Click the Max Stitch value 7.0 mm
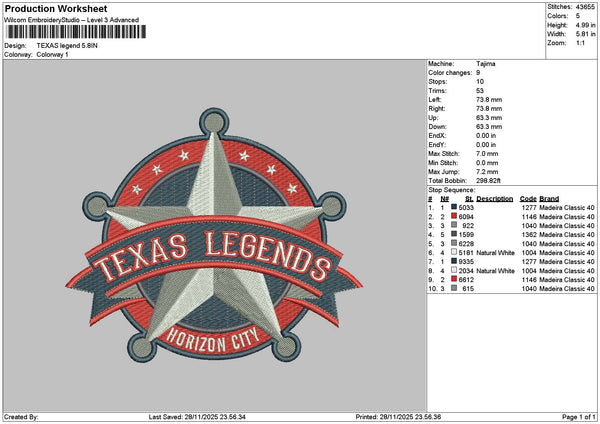The width and height of the screenshot is (600, 424). [x=487, y=154]
